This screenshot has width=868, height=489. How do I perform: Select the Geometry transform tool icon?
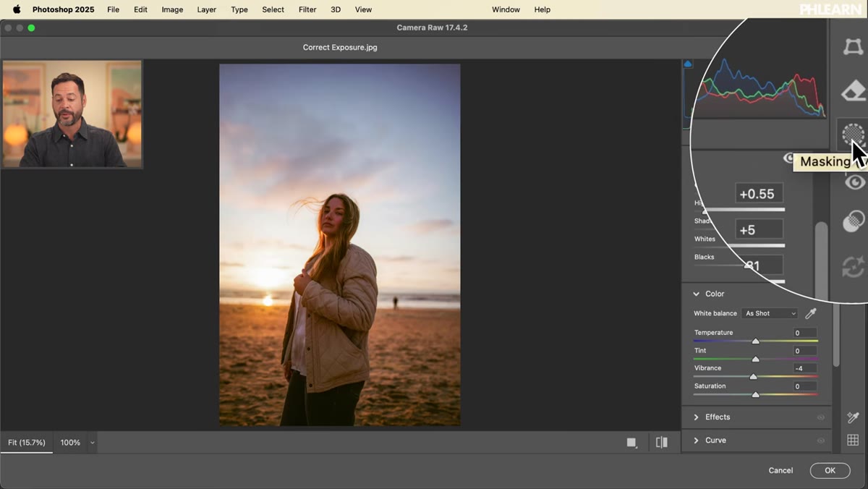[854, 47]
